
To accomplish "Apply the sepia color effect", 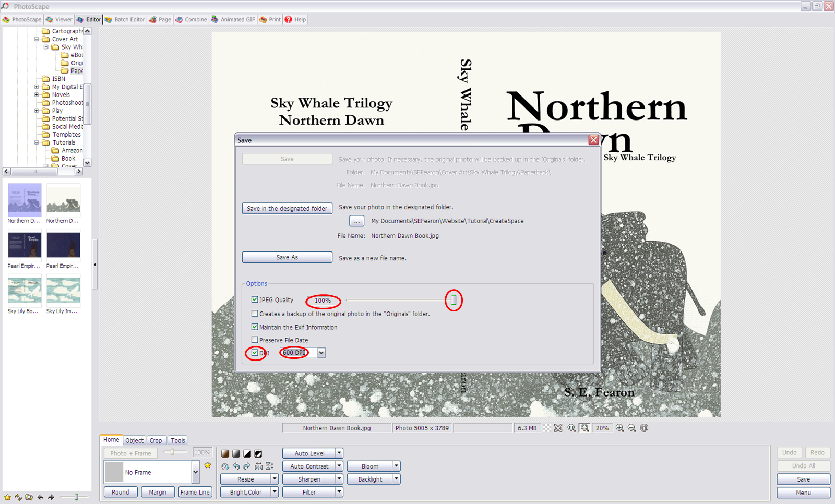I will click(x=225, y=453).
